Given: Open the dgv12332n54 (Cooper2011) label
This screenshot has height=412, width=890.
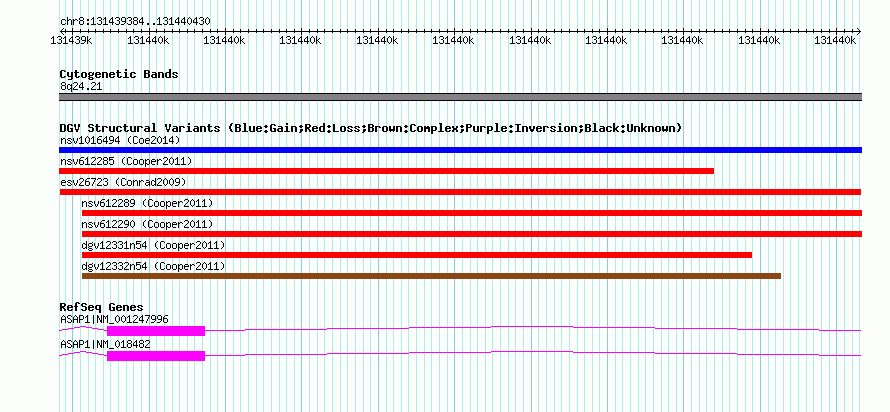Looking at the screenshot, I should [x=153, y=266].
